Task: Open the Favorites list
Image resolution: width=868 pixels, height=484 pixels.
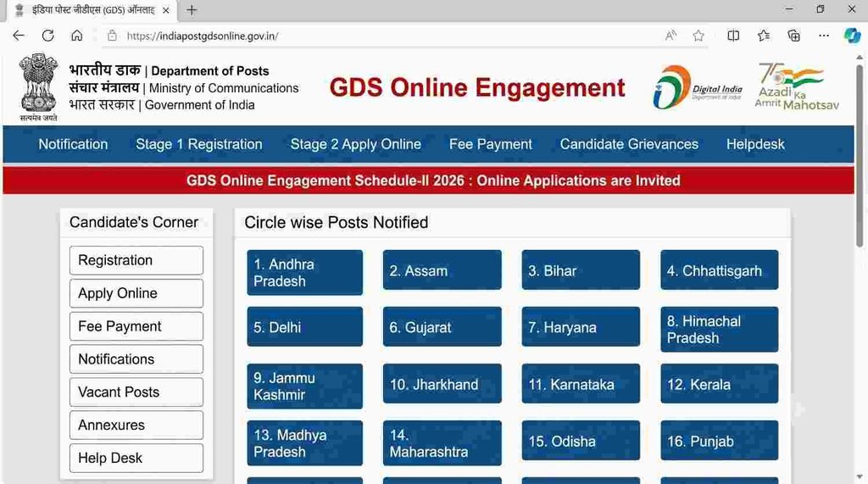Action: (x=764, y=36)
